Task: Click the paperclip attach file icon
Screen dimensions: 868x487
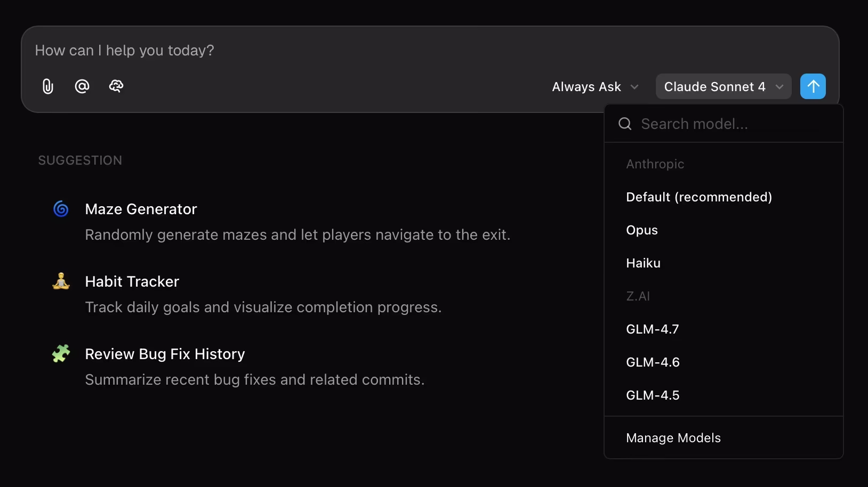Action: tap(48, 86)
